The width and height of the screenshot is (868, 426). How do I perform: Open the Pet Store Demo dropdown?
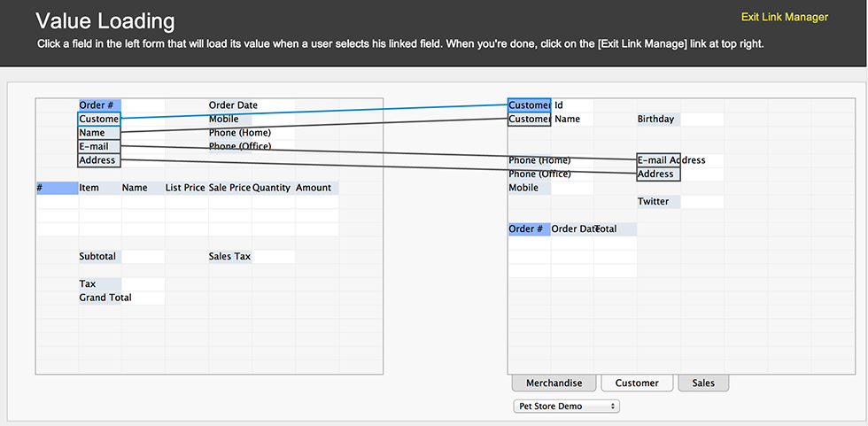pos(566,406)
